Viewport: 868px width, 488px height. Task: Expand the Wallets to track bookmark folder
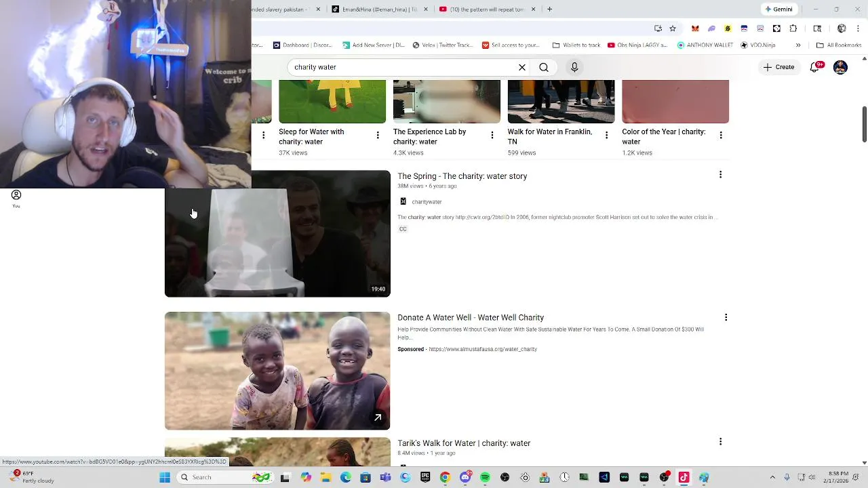[576, 45]
